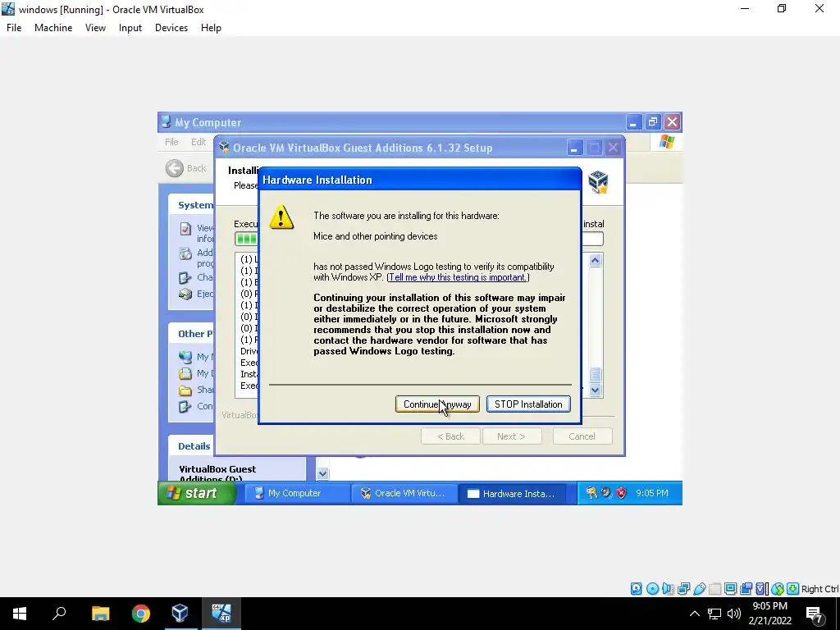Viewport: 840px width, 630px height.
Task: Switch to My Computer taskbar button
Action: 297,493
